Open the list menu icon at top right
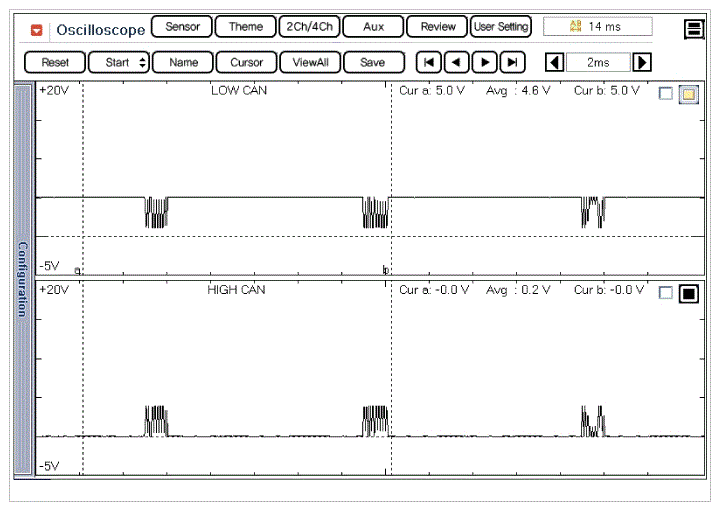This screenshot has width=720, height=511. point(694,29)
